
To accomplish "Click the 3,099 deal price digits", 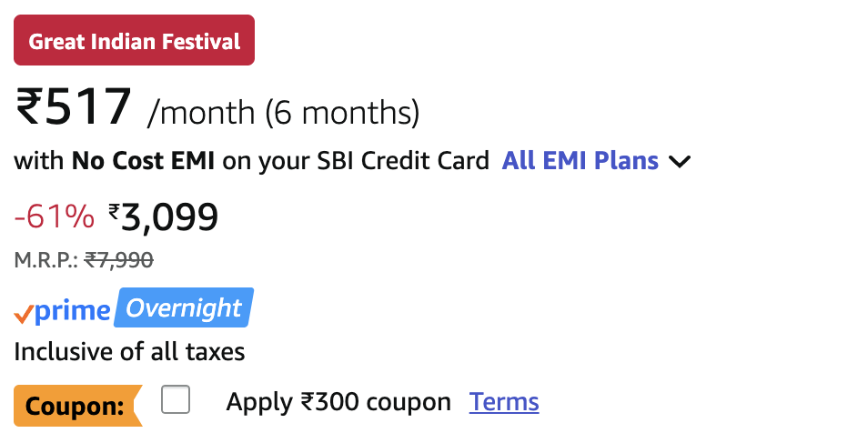I will [x=170, y=216].
